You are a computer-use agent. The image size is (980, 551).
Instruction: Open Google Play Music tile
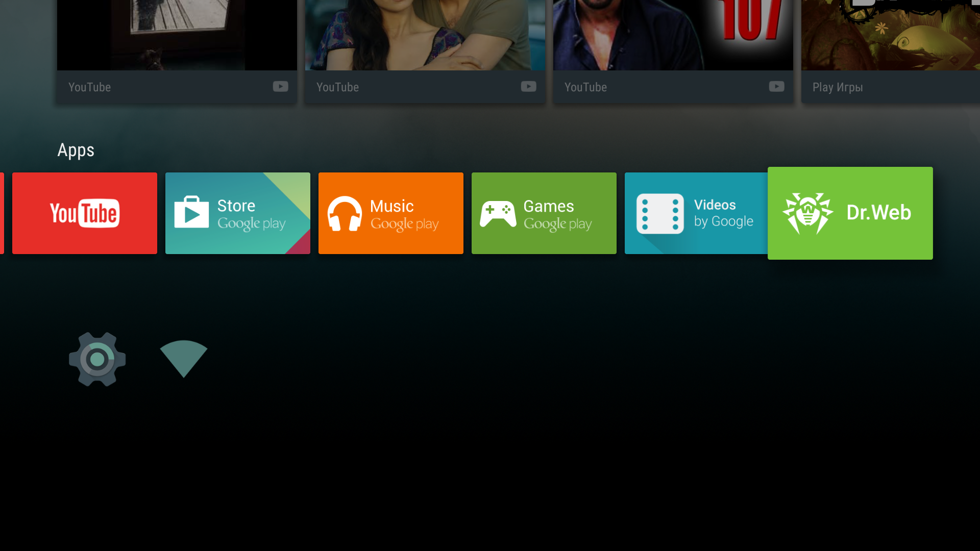(391, 213)
